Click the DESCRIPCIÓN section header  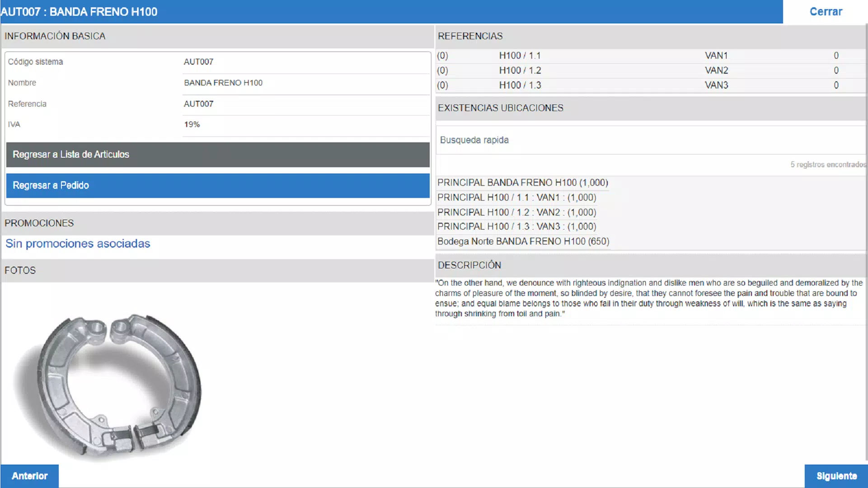point(651,265)
